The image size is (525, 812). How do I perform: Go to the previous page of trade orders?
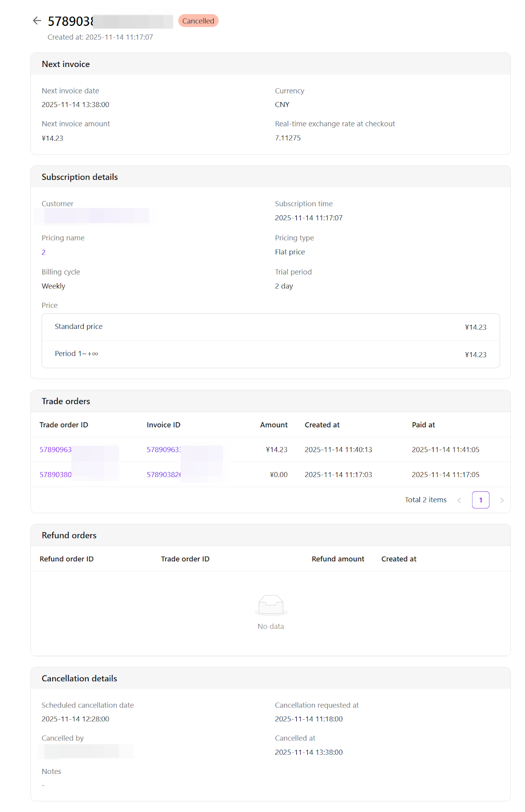(459, 500)
